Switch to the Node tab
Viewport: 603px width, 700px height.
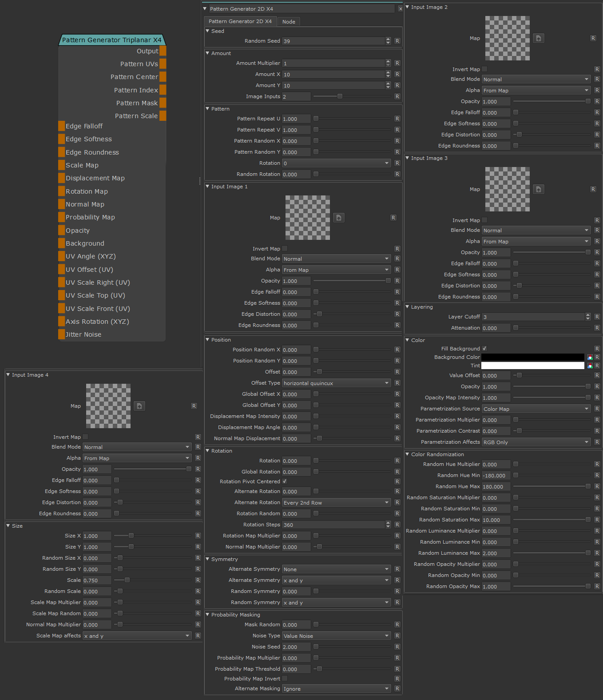click(289, 21)
